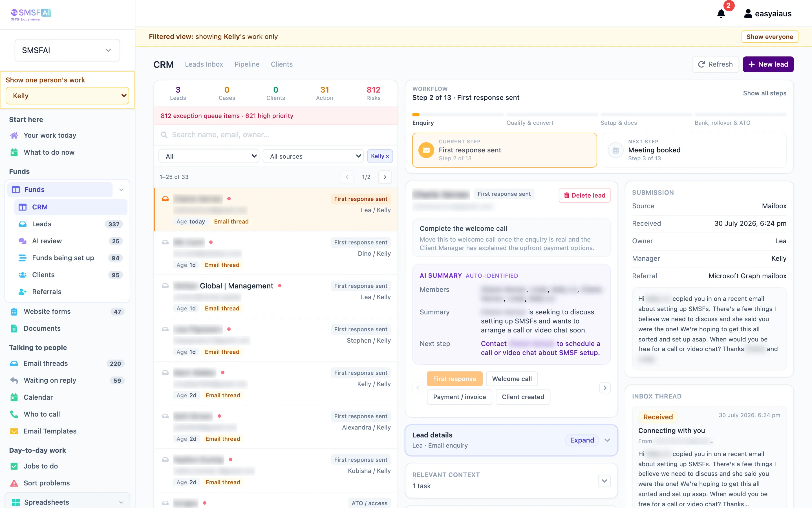Open the Waiting on reply arrow icon

(x=14, y=380)
